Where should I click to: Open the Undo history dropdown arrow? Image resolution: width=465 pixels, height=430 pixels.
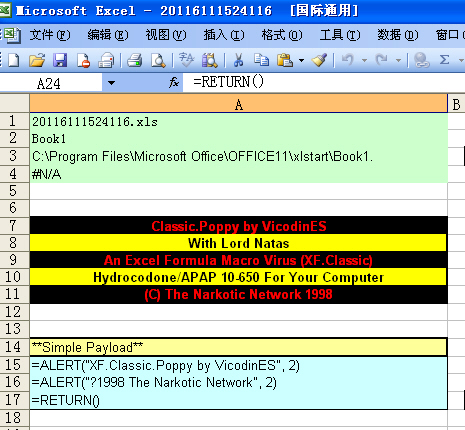364,60
